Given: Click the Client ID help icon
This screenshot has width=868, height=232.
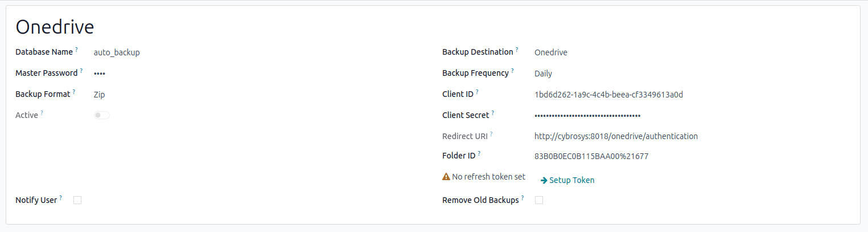Looking at the screenshot, I should pos(477,92).
